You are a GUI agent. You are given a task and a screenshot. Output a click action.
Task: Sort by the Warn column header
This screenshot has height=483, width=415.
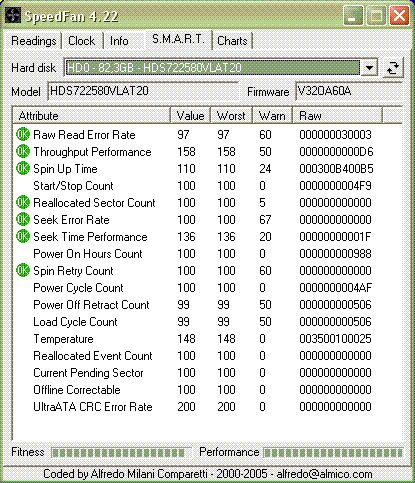[272, 116]
